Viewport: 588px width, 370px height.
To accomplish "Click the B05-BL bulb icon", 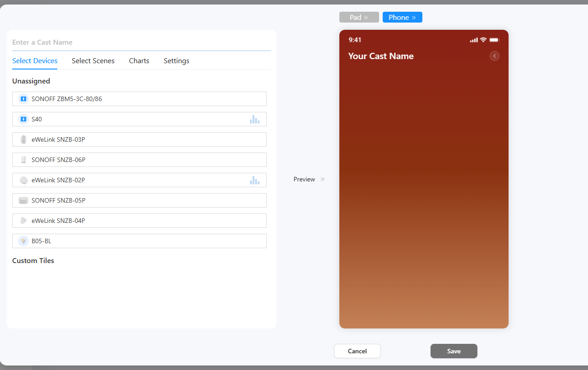I will click(23, 241).
